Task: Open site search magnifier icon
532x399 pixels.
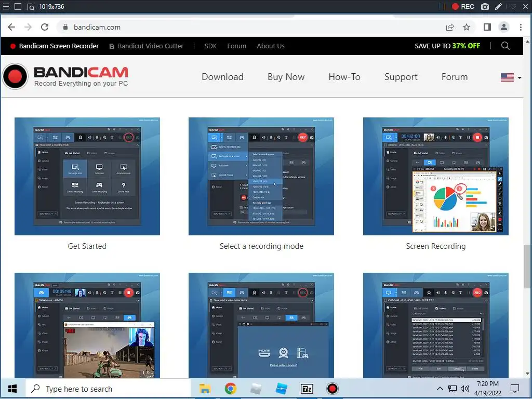Action: (x=505, y=46)
